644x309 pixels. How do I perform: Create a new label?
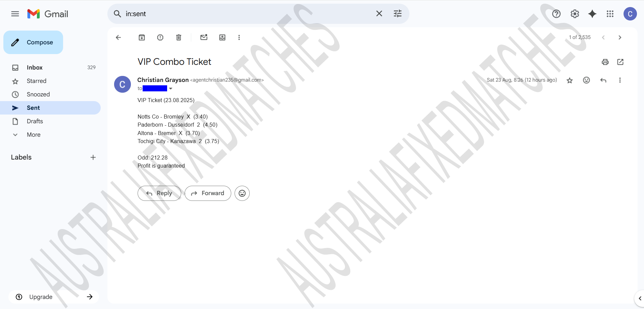[93, 157]
